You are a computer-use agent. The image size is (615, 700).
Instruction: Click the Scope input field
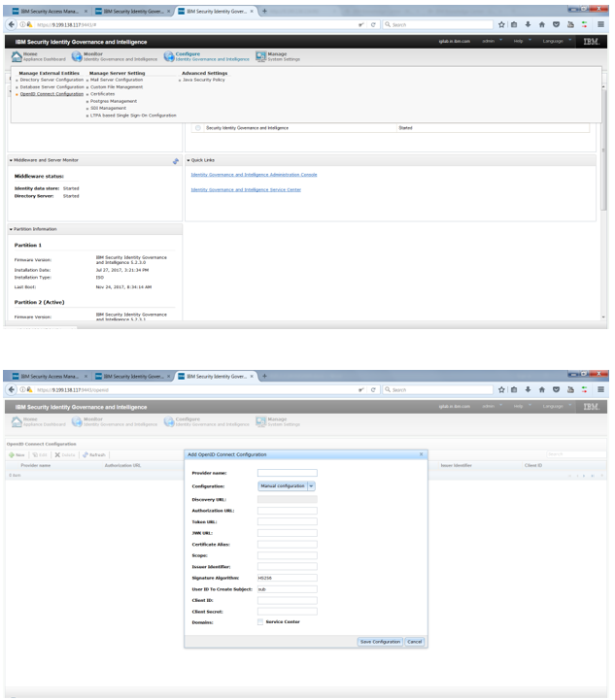(288, 555)
